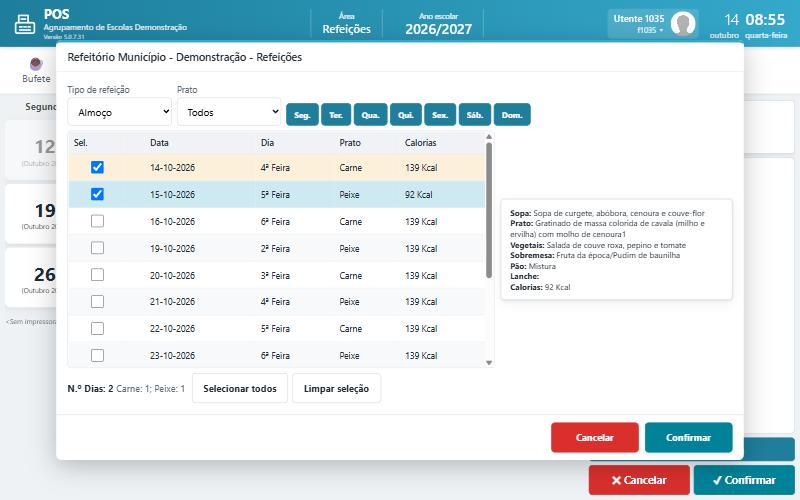Open the user avatar icon
This screenshot has height=500, width=800.
tap(683, 23)
